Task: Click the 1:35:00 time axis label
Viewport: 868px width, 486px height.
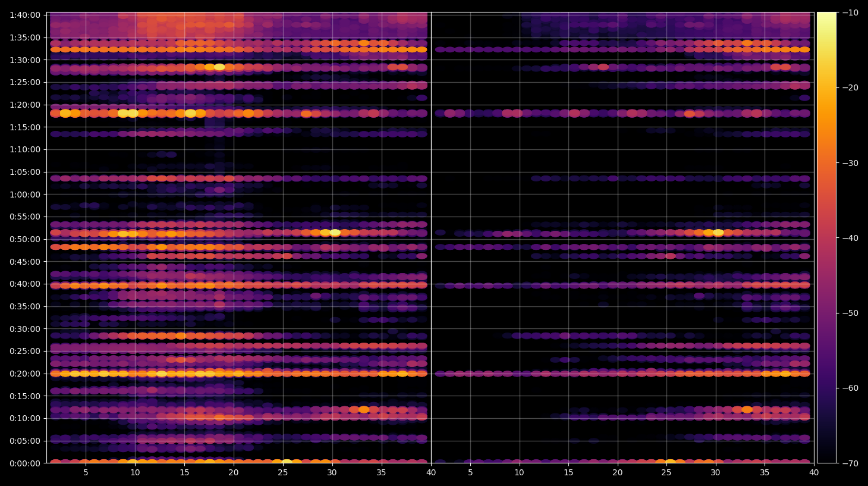Action: coord(25,37)
